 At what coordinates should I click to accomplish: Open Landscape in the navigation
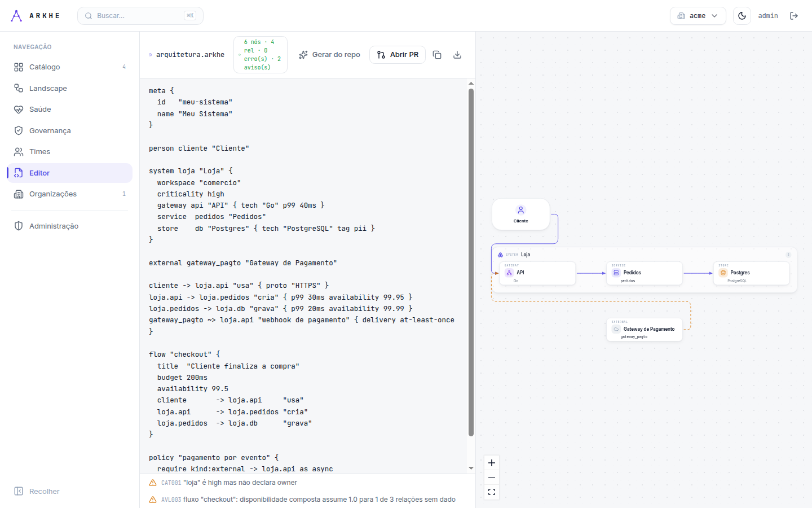pos(70,88)
